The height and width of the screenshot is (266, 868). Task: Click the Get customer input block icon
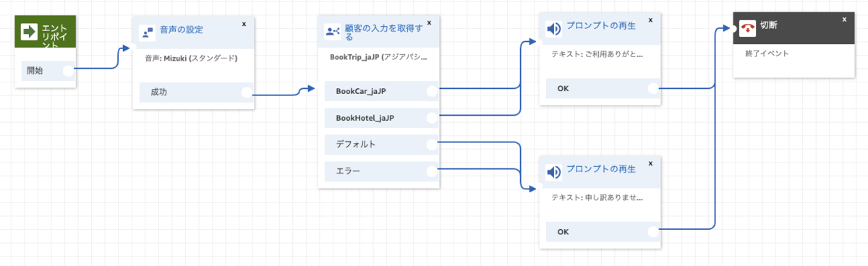[333, 32]
